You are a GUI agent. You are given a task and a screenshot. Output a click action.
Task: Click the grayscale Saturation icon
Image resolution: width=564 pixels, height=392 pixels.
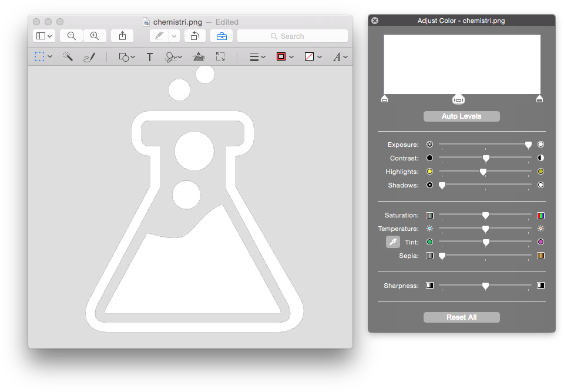pyautogui.click(x=430, y=216)
